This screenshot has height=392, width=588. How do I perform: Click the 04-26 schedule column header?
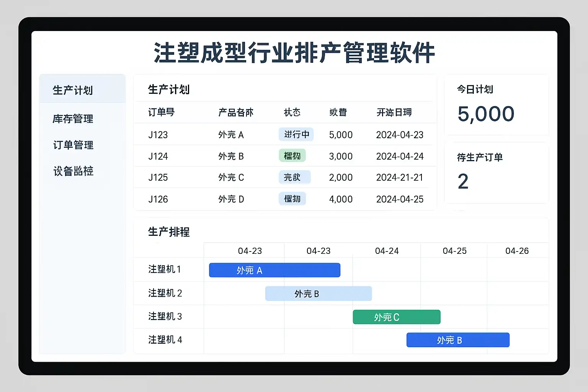tap(517, 251)
